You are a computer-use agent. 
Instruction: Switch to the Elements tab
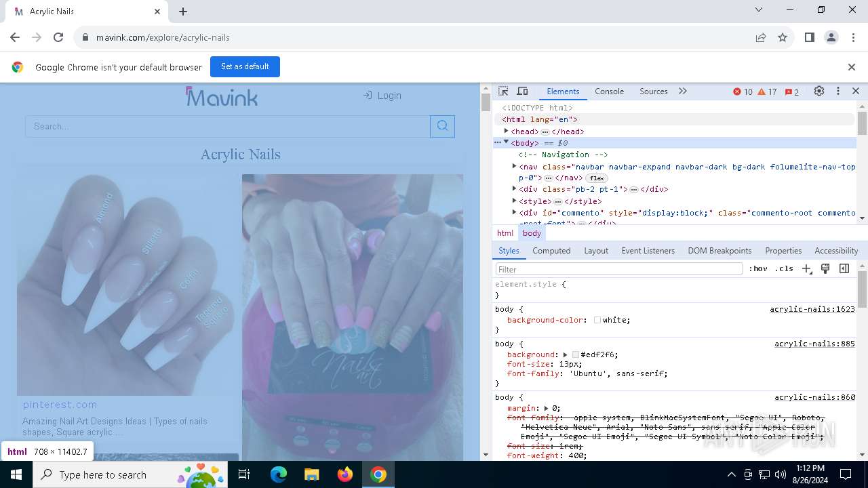pyautogui.click(x=563, y=91)
